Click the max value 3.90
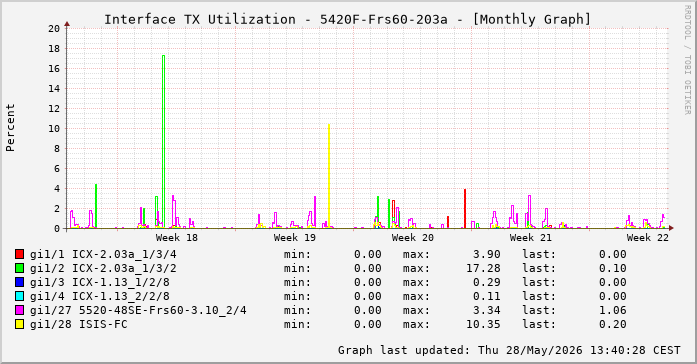Viewport: 697px width, 364px height. (486, 254)
